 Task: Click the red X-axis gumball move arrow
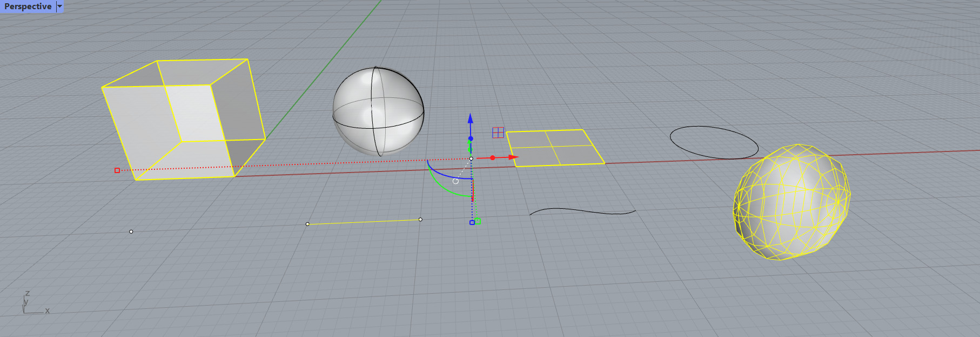click(512, 157)
